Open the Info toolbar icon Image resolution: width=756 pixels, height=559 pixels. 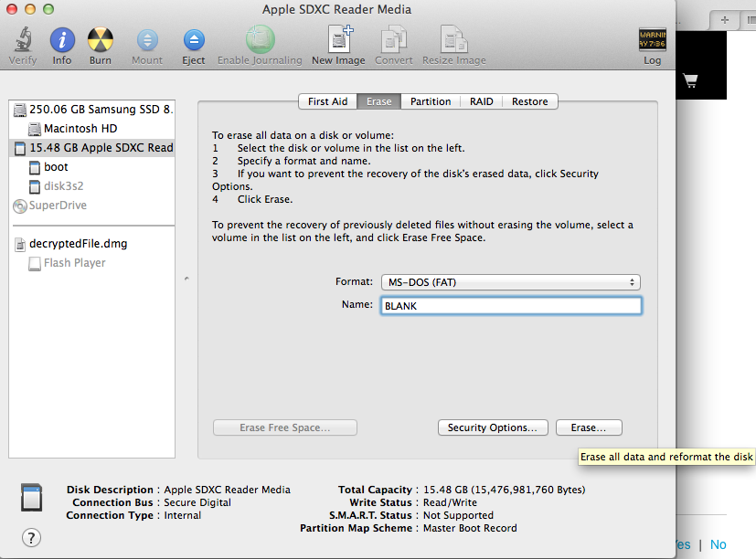[x=62, y=39]
